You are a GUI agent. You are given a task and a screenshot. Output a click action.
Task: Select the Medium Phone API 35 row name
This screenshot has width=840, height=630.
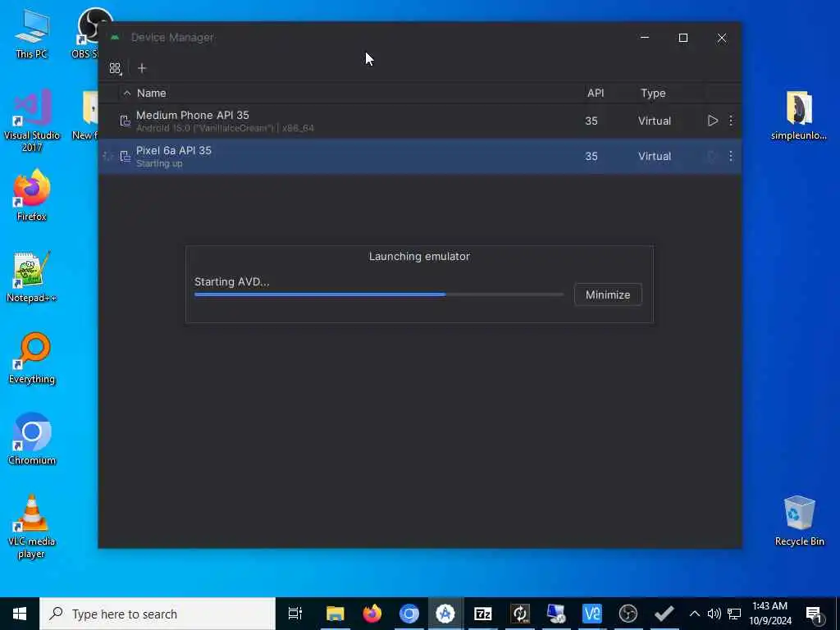(192, 115)
